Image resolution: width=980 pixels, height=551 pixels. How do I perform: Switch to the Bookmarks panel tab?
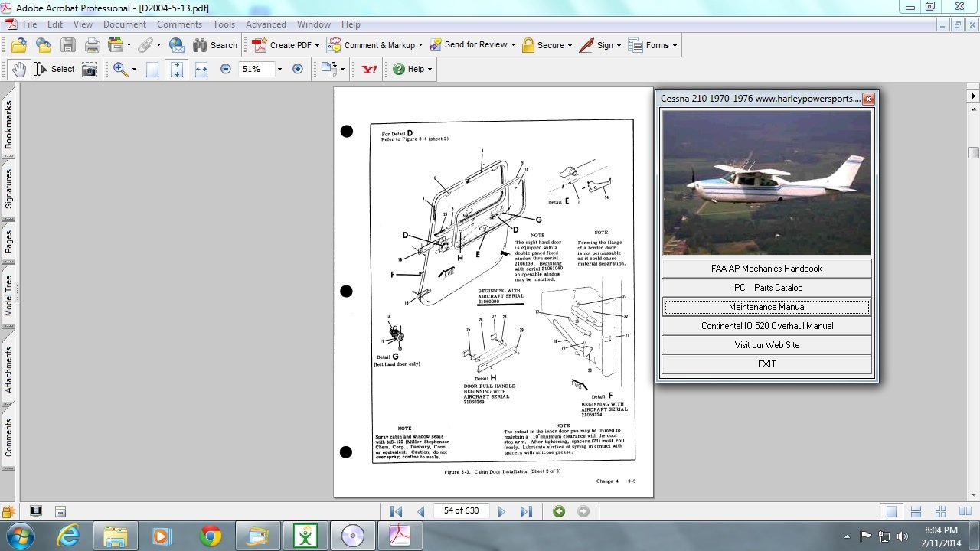(8, 124)
